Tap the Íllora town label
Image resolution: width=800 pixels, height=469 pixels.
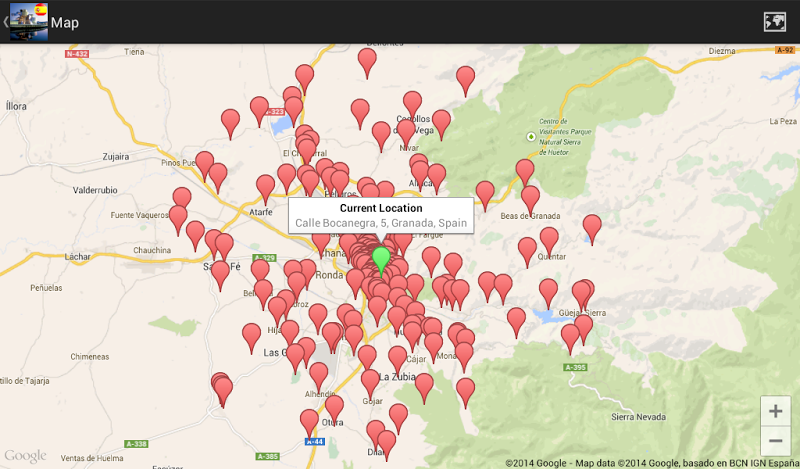click(x=16, y=106)
